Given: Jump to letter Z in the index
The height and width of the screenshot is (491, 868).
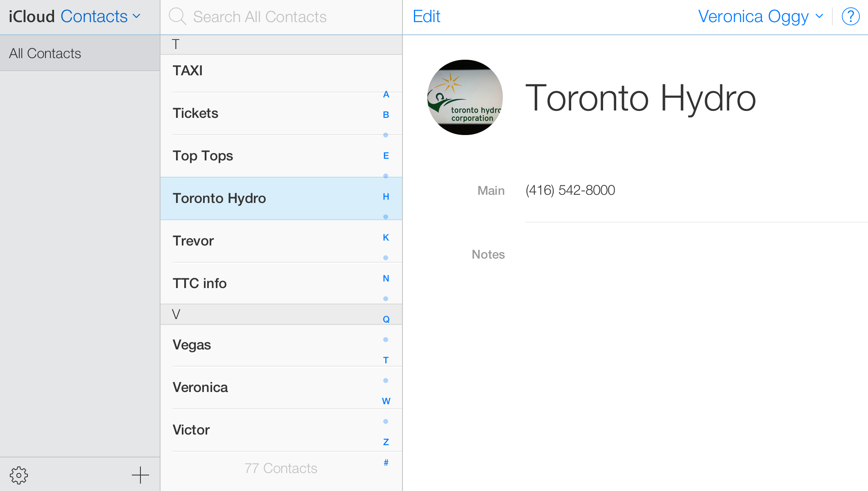Looking at the screenshot, I should point(386,442).
